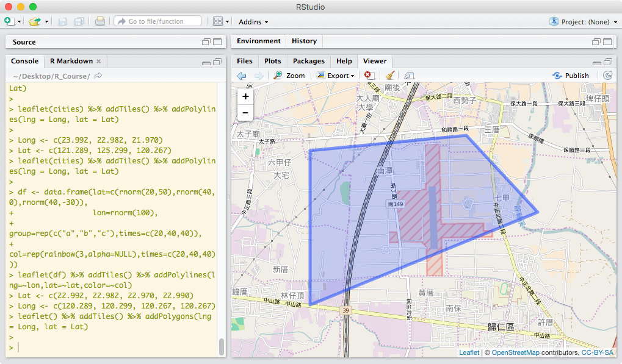Click the workspace panes grid icon

click(218, 21)
